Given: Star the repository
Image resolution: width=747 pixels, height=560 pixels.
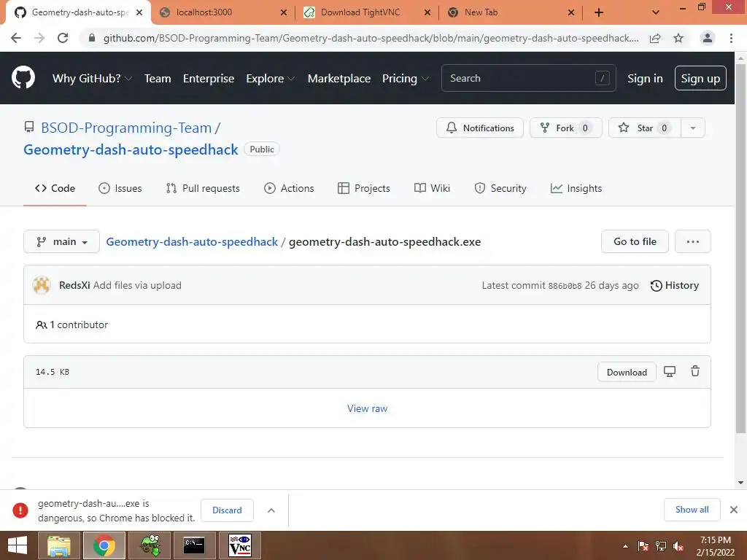Looking at the screenshot, I should click(645, 128).
